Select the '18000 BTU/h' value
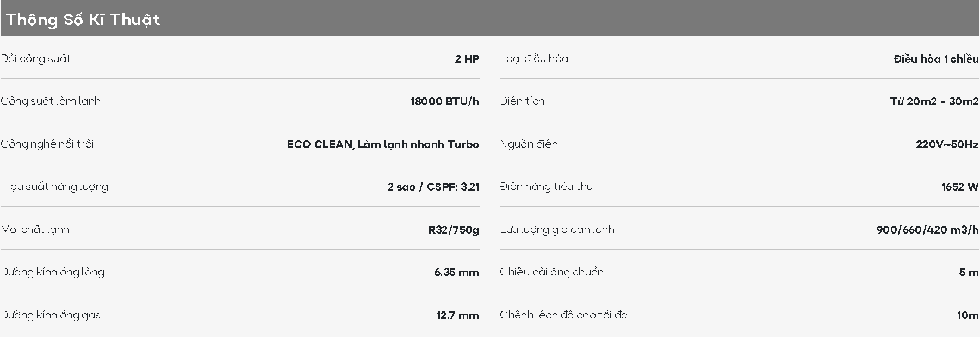This screenshot has width=980, height=337. [444, 101]
